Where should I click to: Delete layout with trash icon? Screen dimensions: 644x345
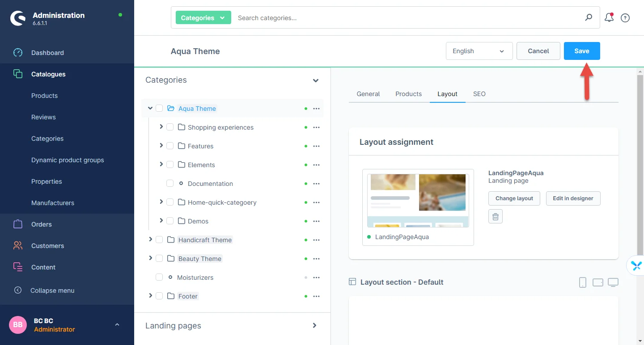496,216
